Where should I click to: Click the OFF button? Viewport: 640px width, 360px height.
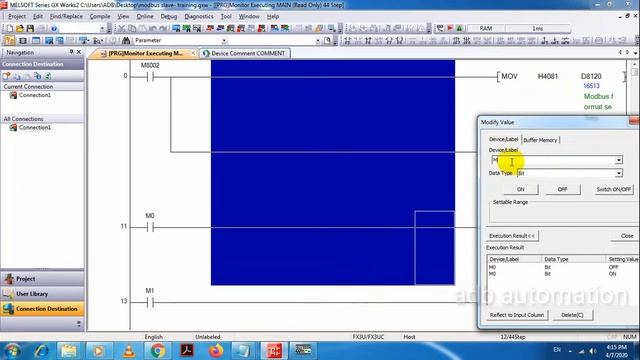click(562, 189)
